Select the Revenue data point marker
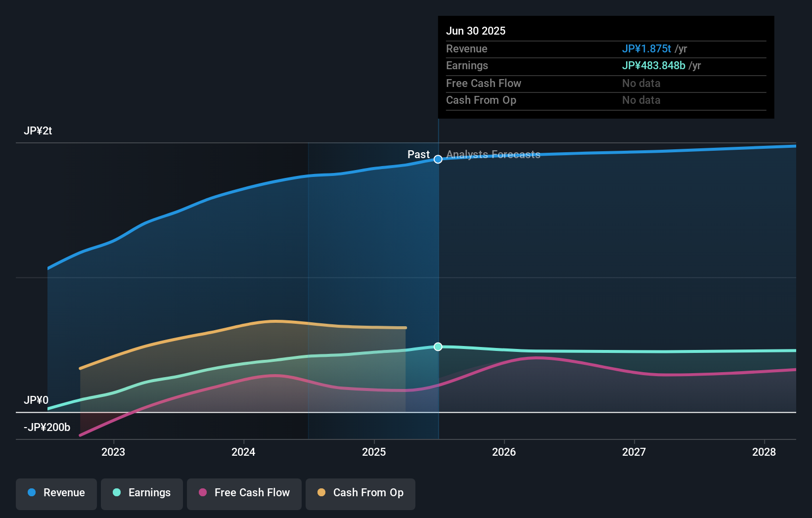This screenshot has height=518, width=812. click(437, 159)
